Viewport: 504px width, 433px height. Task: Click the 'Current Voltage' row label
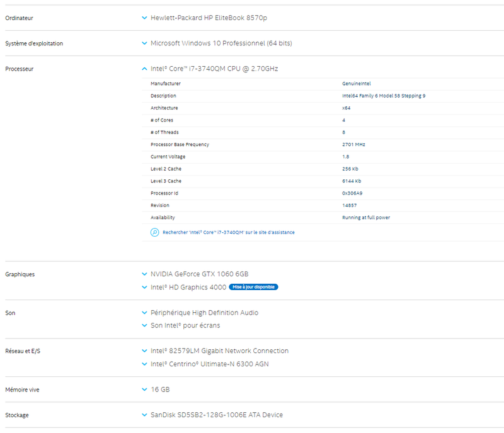pos(168,157)
